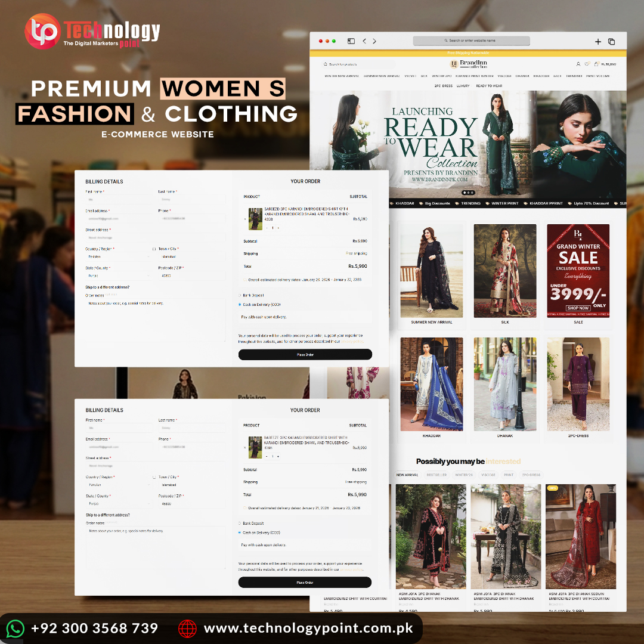The image size is (644, 644).
Task: Click the WhatsApp icon beside the phone number
Action: pyautogui.click(x=15, y=628)
